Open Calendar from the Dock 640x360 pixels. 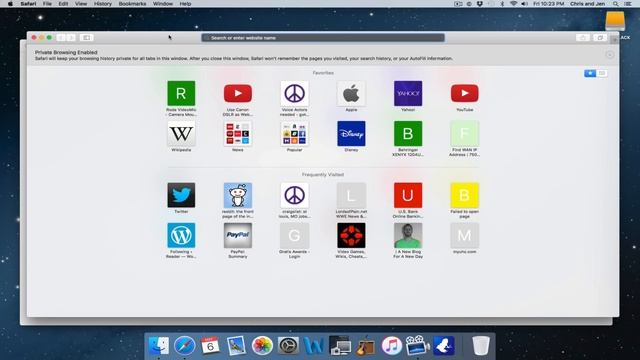tap(210, 346)
